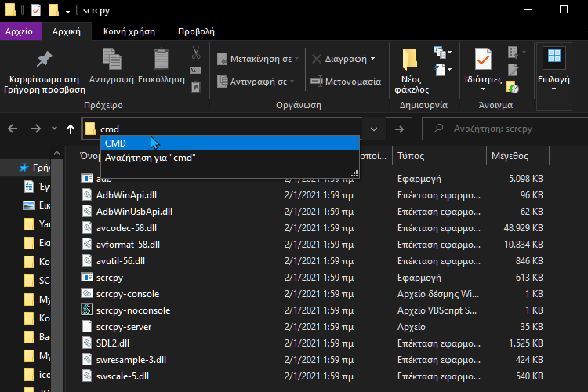Screen dimensions: 588x392
Task: Click the scrcpy-noconsole VBScript file icon
Action: coord(86,310)
